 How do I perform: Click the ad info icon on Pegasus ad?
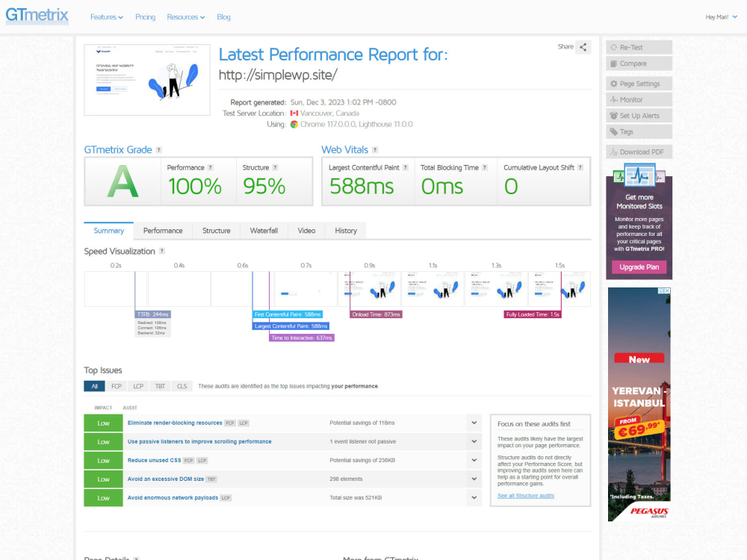tap(661, 290)
